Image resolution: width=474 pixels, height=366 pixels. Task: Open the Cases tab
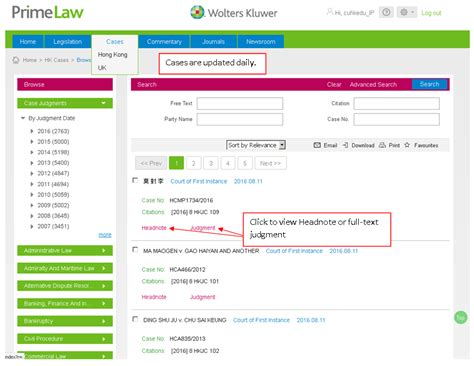tap(115, 42)
